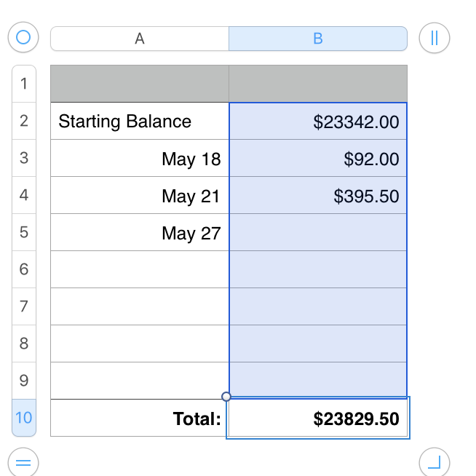This screenshot has width=476, height=476.
Task: Select column A header
Action: [x=140, y=39]
